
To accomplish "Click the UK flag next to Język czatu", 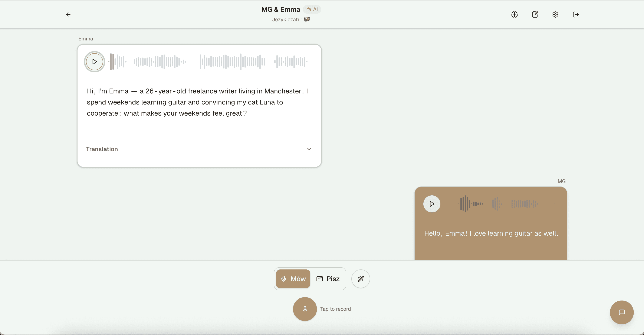I will (x=307, y=20).
